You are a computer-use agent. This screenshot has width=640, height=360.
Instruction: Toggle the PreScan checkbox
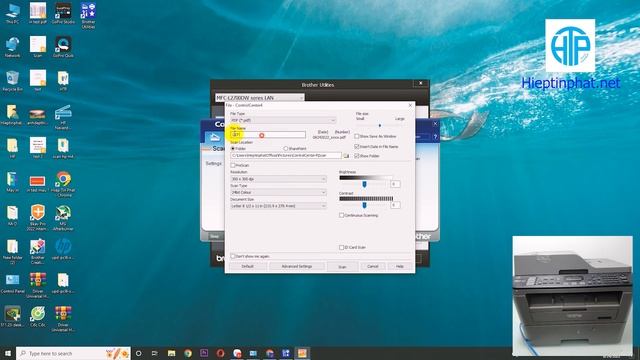coord(233,165)
